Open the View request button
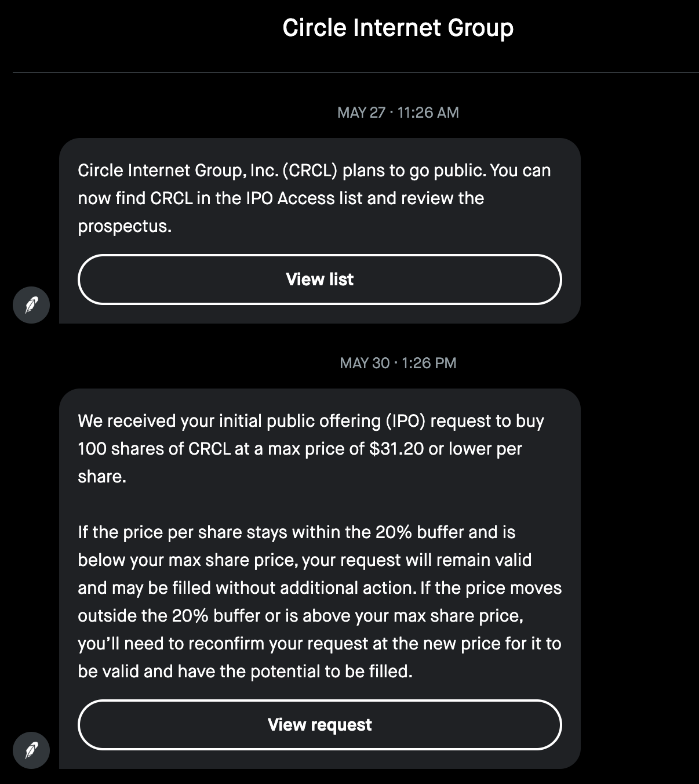699x784 pixels. point(319,725)
